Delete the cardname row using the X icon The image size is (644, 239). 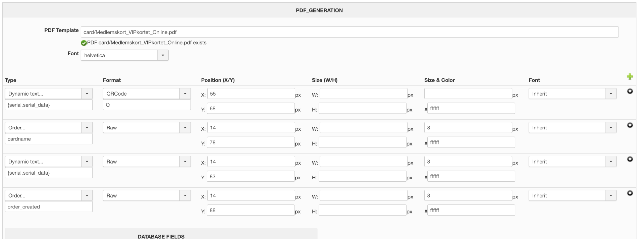[630, 125]
